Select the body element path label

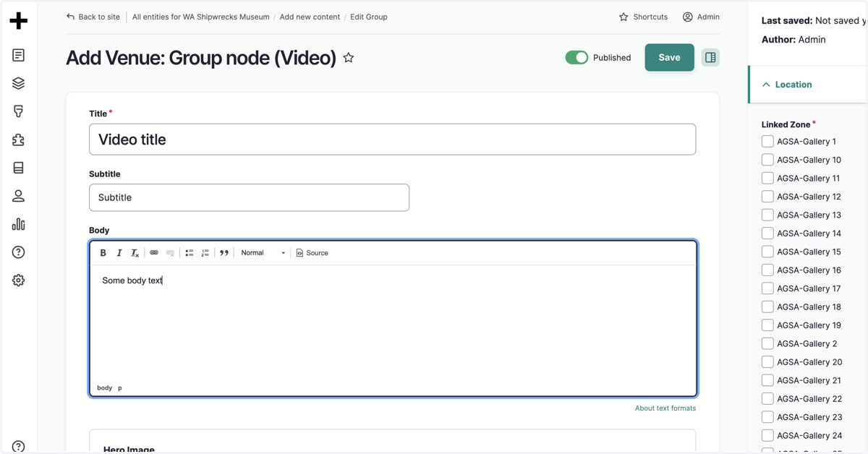pos(105,388)
